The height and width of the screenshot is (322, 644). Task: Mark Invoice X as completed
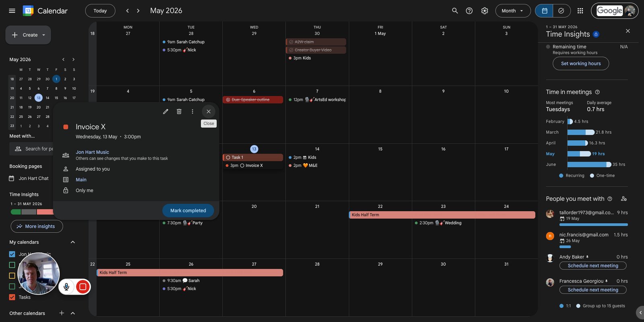[188, 210]
